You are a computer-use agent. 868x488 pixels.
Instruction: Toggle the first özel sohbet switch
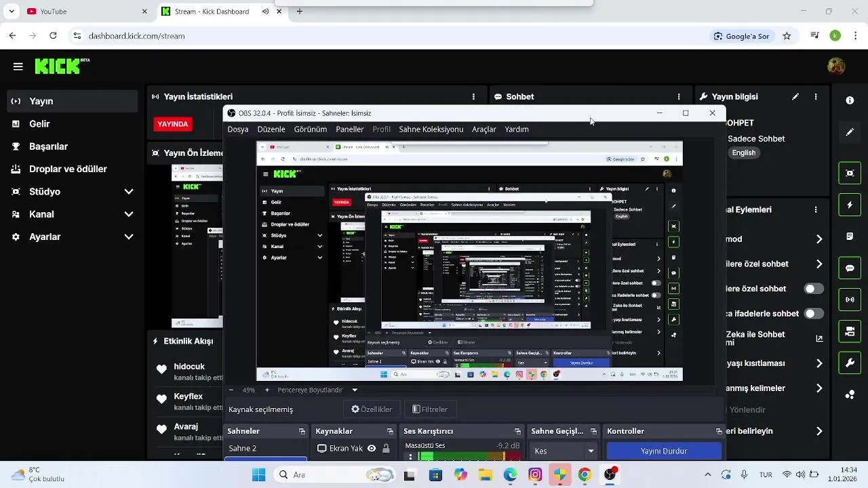click(814, 289)
